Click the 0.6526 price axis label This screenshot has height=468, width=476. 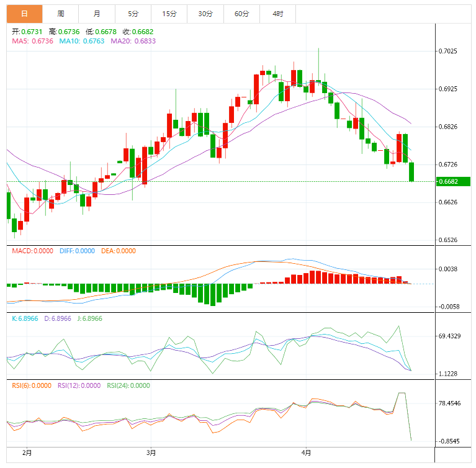pos(448,240)
